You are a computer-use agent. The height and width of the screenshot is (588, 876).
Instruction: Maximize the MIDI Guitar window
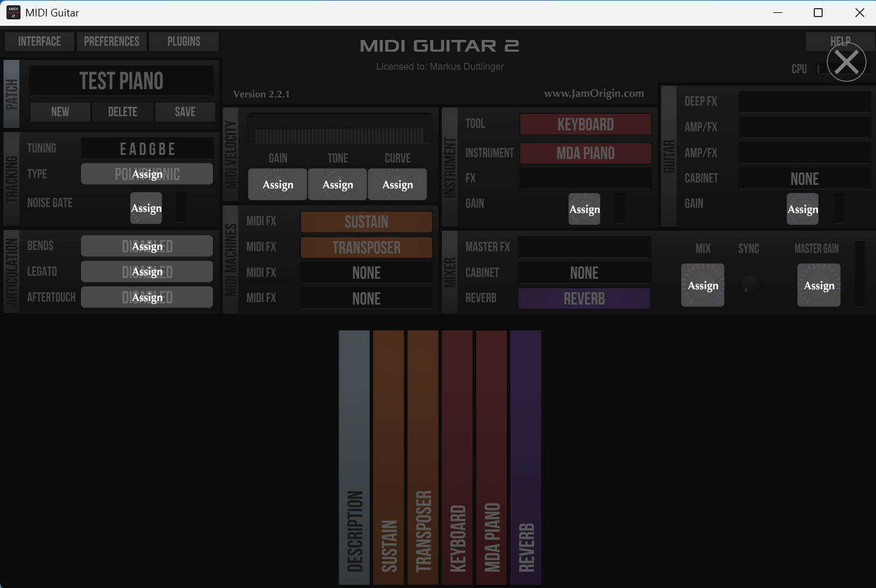pos(818,13)
